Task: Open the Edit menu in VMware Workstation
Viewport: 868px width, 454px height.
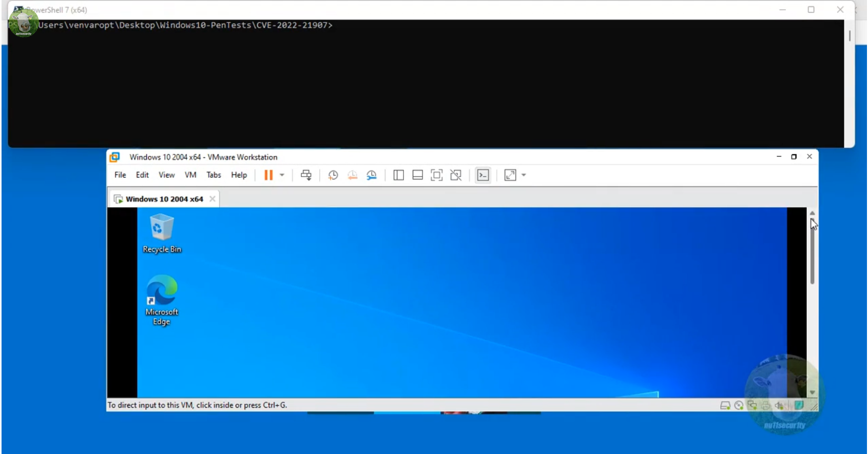Action: [x=142, y=175]
